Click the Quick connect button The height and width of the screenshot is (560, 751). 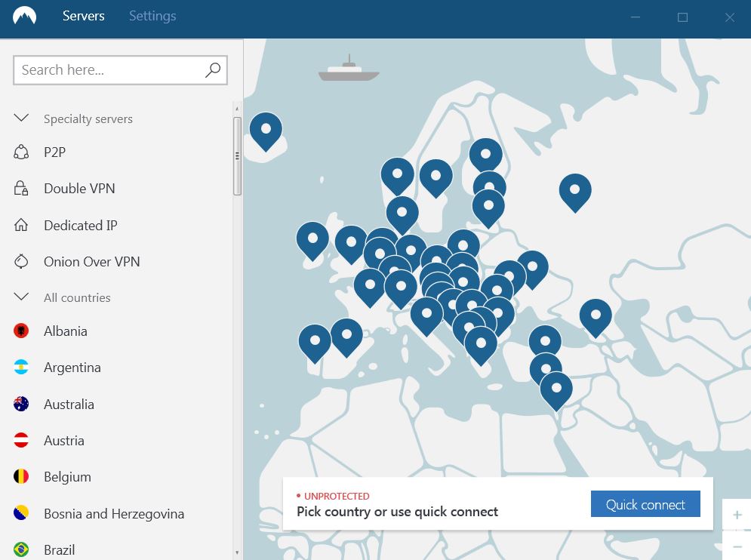coord(645,504)
